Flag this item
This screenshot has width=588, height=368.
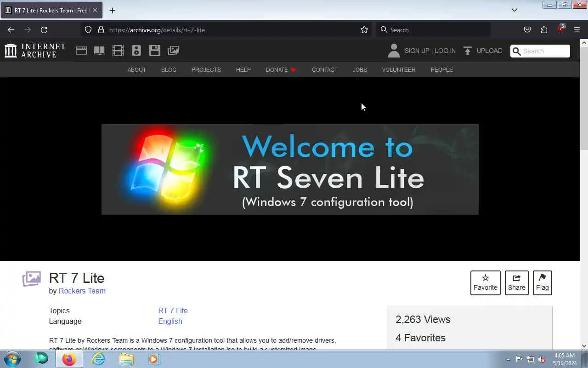pos(543,283)
